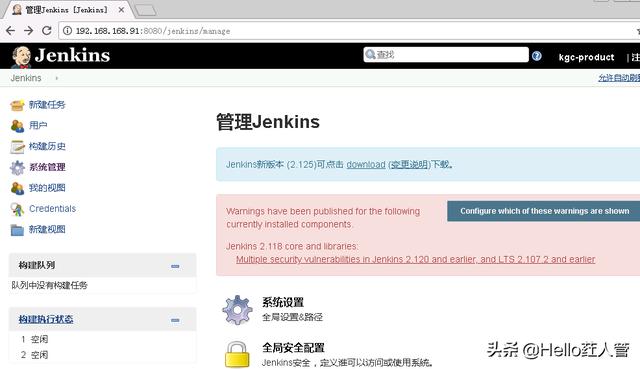Collapse the 构建队列 panel
640x369 pixels.
175,266
